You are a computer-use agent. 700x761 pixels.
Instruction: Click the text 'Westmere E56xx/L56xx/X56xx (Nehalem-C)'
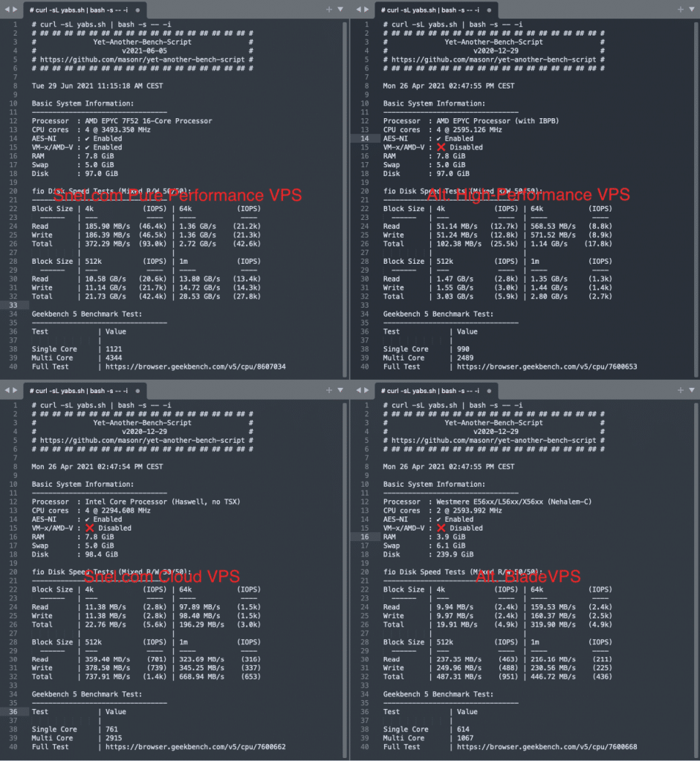[514, 502]
